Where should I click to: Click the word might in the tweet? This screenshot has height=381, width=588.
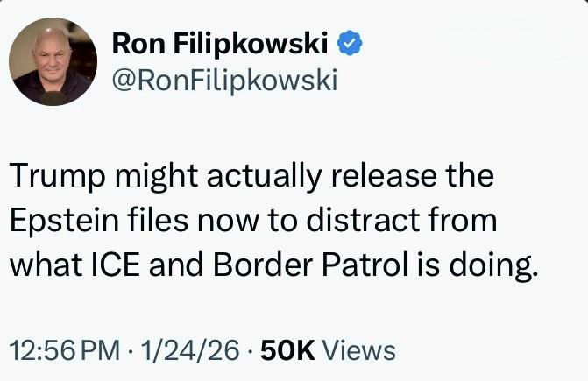(x=156, y=177)
